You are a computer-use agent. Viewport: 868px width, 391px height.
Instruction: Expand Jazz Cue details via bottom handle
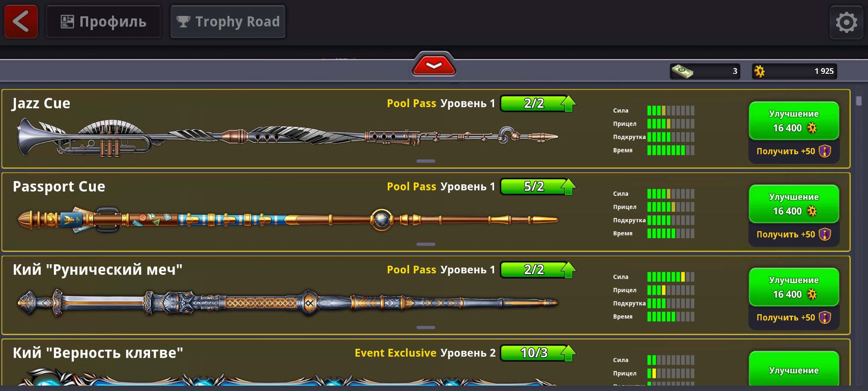(426, 161)
